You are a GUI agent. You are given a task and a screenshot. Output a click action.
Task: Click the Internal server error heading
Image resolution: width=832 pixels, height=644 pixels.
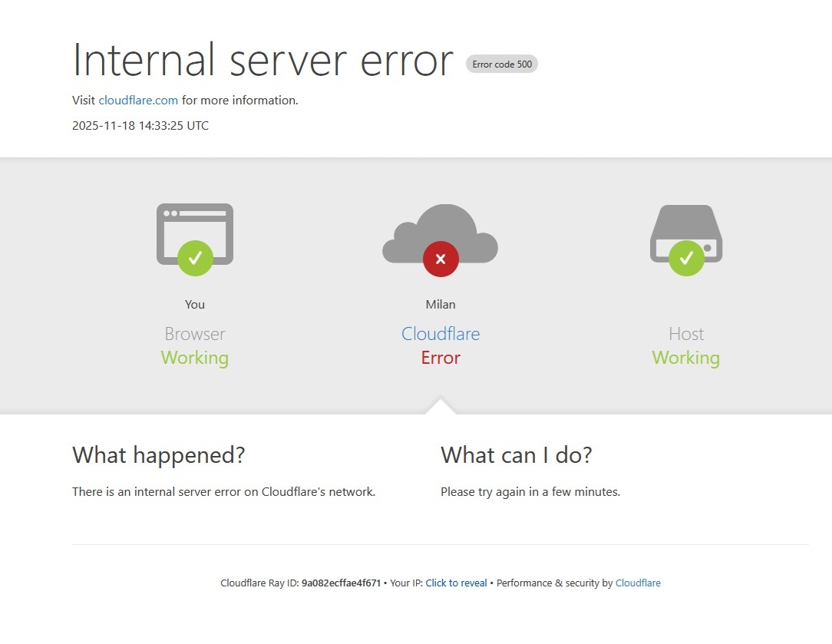(x=262, y=61)
